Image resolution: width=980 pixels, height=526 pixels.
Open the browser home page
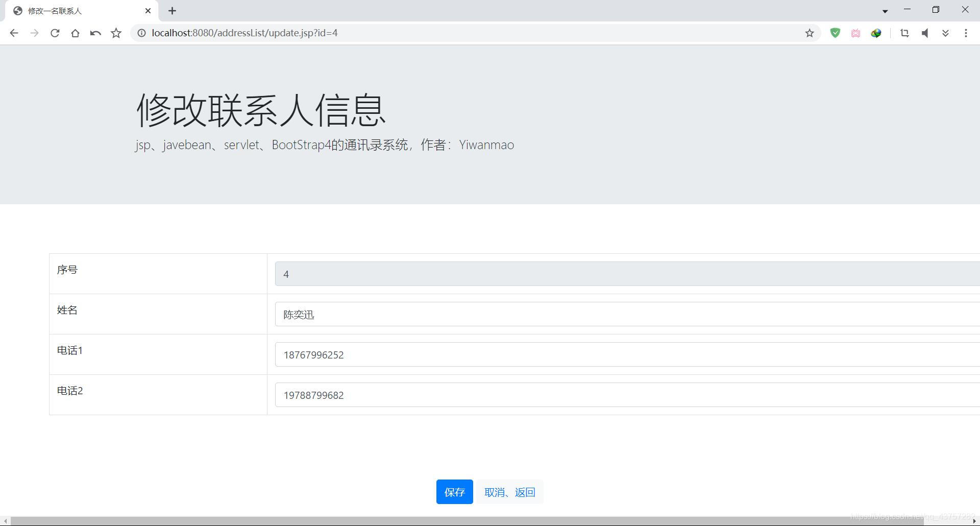tap(76, 33)
